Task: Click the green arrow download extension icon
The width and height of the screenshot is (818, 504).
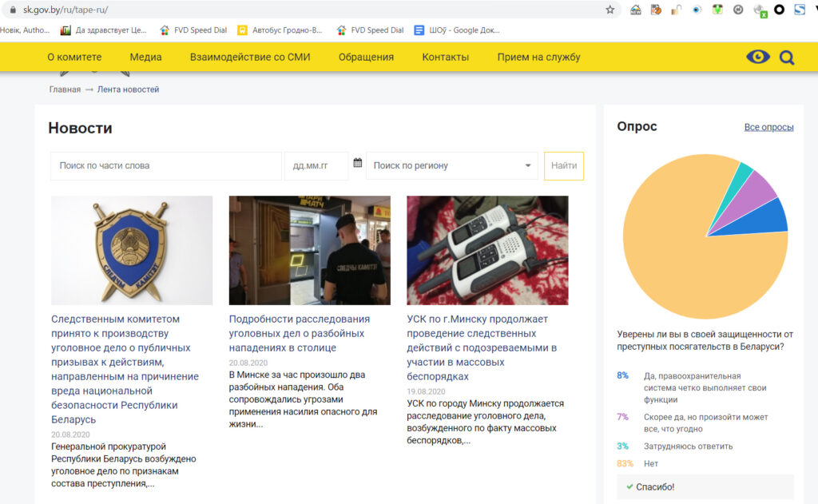Action: click(x=717, y=9)
